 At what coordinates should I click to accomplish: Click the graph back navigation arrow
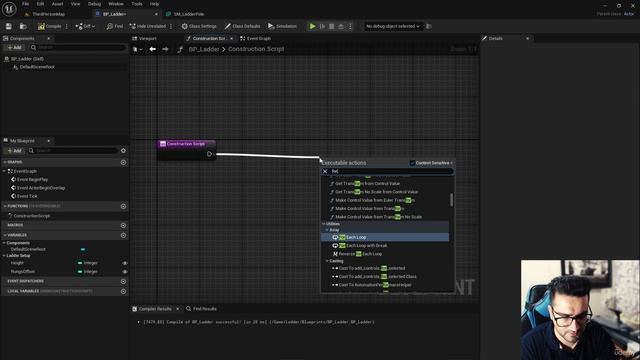[152, 49]
